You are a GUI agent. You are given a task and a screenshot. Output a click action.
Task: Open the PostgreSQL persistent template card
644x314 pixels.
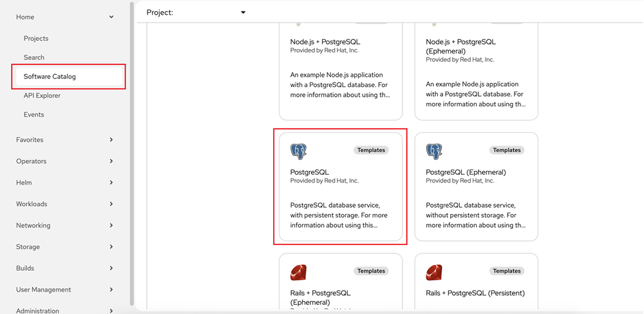click(341, 186)
